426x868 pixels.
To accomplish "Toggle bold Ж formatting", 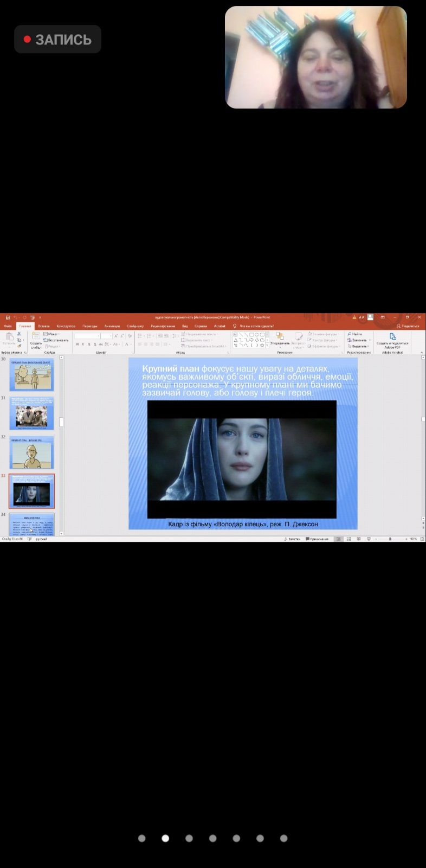I will coord(78,344).
